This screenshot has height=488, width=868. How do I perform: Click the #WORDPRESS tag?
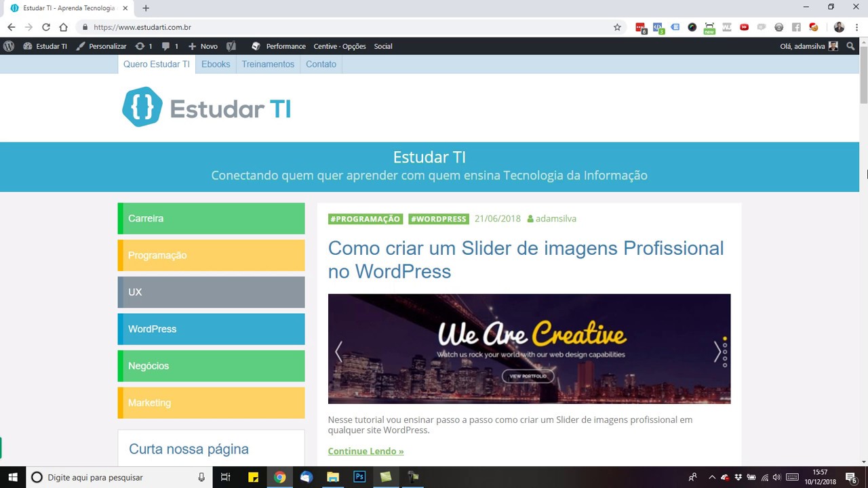[x=439, y=219]
